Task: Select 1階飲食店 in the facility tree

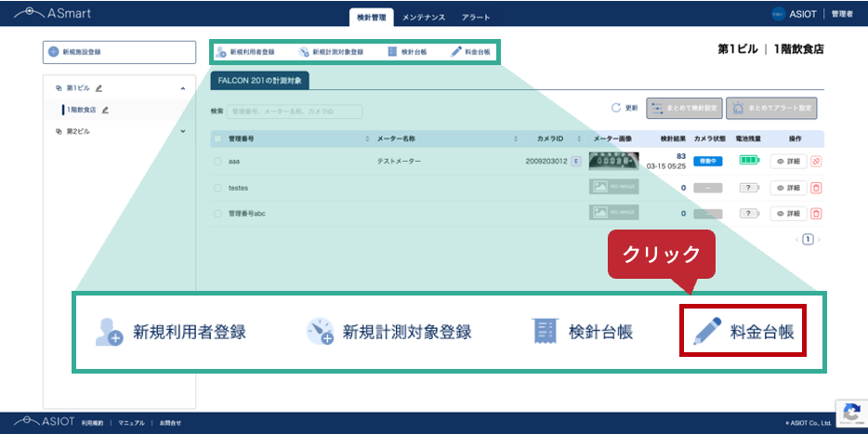Action: click(82, 110)
